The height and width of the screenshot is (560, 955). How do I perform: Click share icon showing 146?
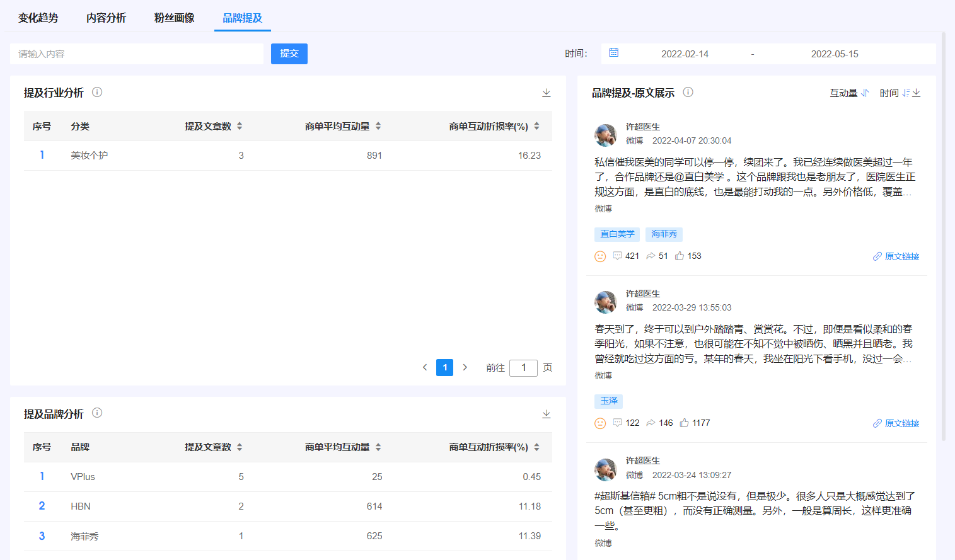pos(651,423)
